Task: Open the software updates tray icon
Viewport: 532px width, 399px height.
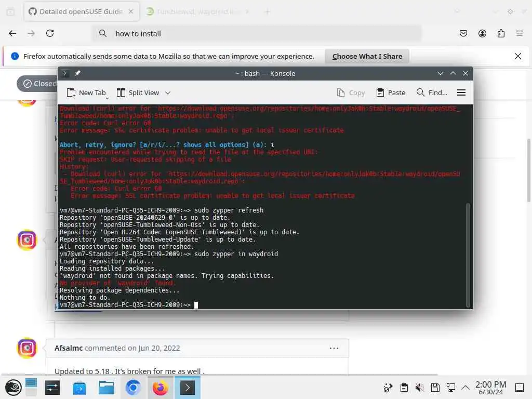Action: [x=388, y=388]
